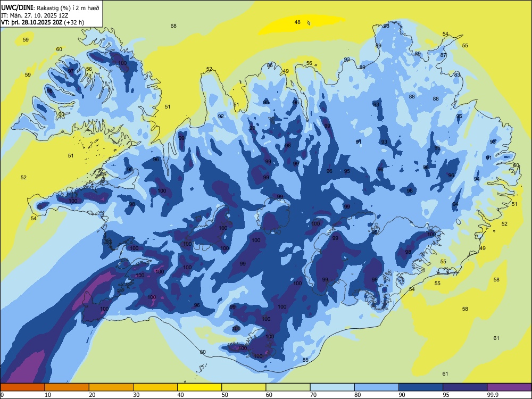The image size is (532, 399).
Task: Pick the pale yellow 50–60 legend swatch
Action: [x=244, y=387]
